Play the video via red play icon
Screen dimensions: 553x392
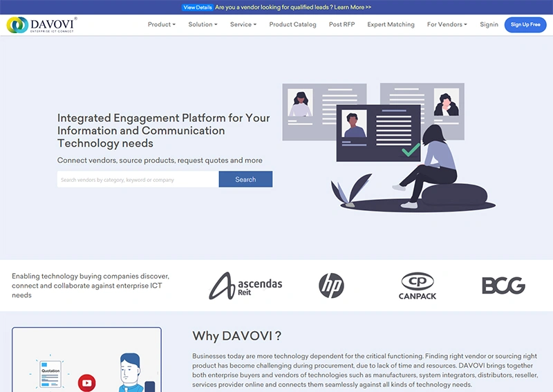(86, 382)
